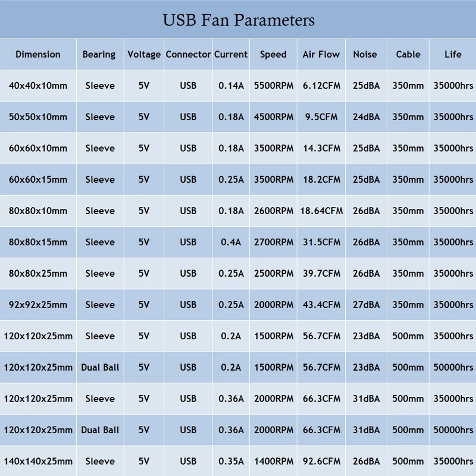476x476 pixels.
Task: Select the 39.7CFM air flow cell
Action: pos(321,274)
